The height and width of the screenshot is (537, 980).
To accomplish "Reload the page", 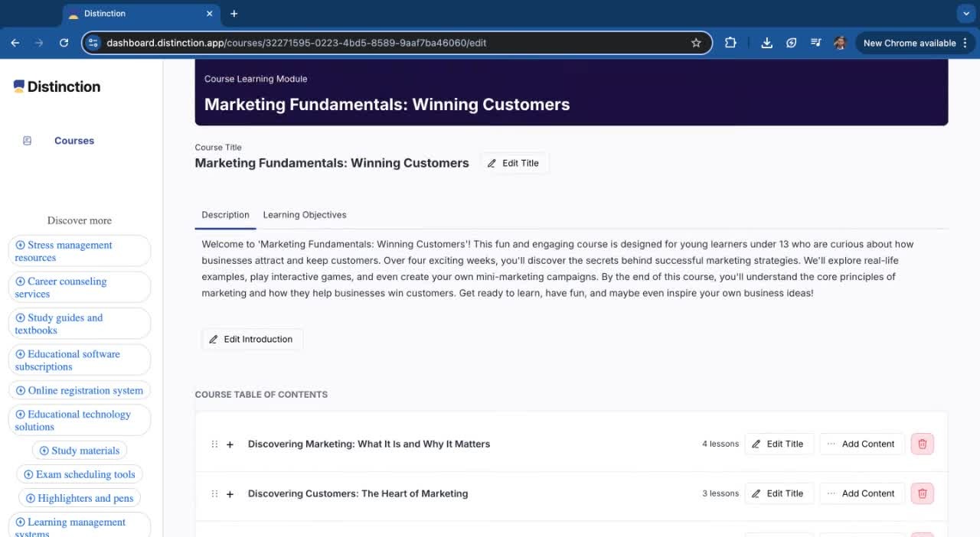I will pos(64,43).
